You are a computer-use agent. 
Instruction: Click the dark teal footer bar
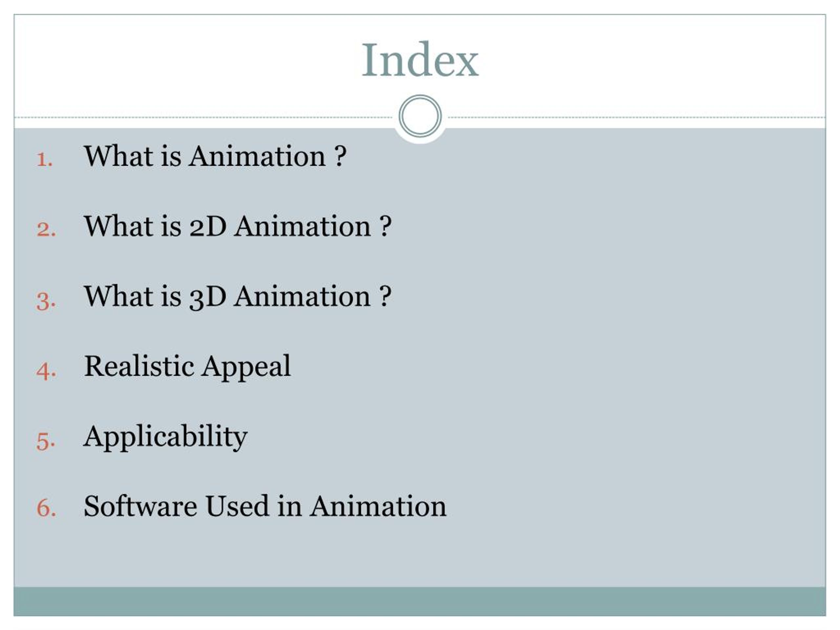click(420, 601)
